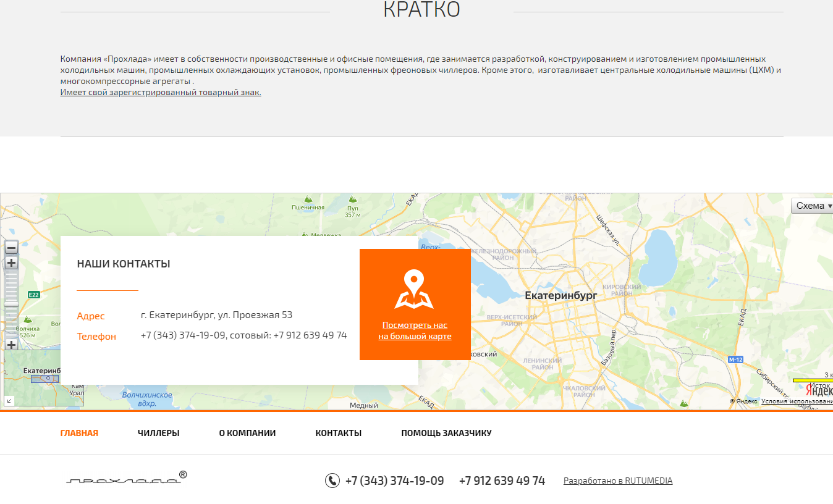
Task: Click the phone icon in the footer
Action: coord(332,481)
